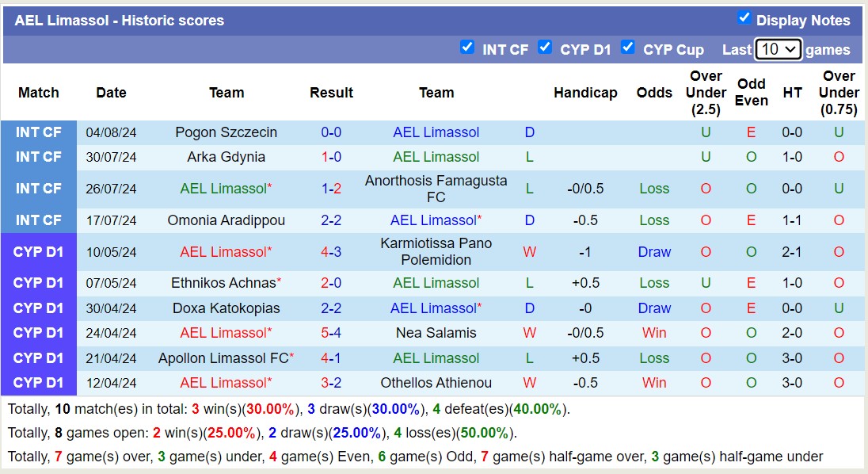Click the Handicap column header
868x474 pixels.
[x=585, y=93]
